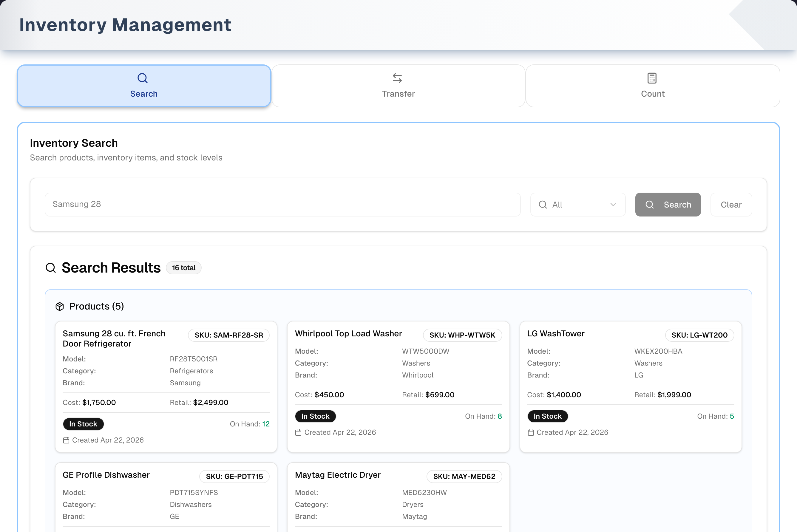Click model number WKEX200HBA
The height and width of the screenshot is (532, 797).
point(658,351)
